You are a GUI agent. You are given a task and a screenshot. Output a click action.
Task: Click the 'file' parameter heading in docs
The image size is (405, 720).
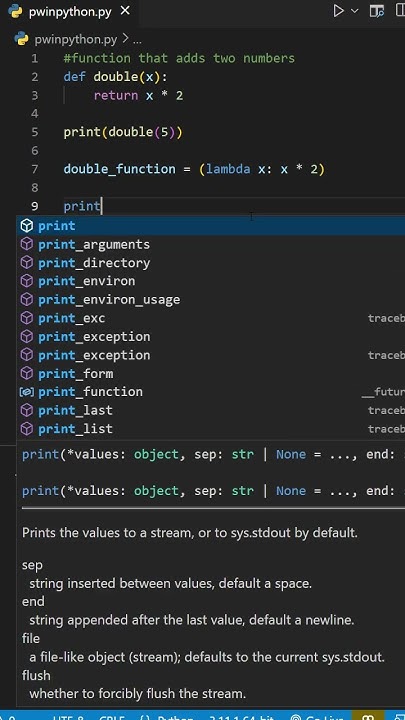pos(31,638)
